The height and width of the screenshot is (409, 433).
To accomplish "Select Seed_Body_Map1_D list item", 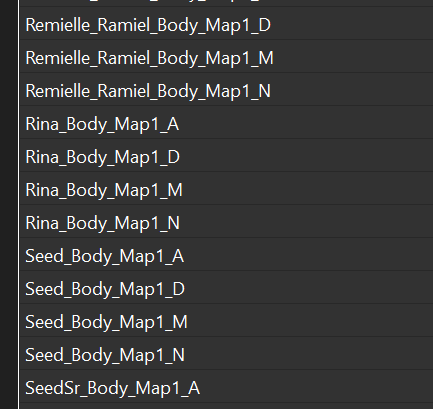I will pyautogui.click(x=227, y=287).
